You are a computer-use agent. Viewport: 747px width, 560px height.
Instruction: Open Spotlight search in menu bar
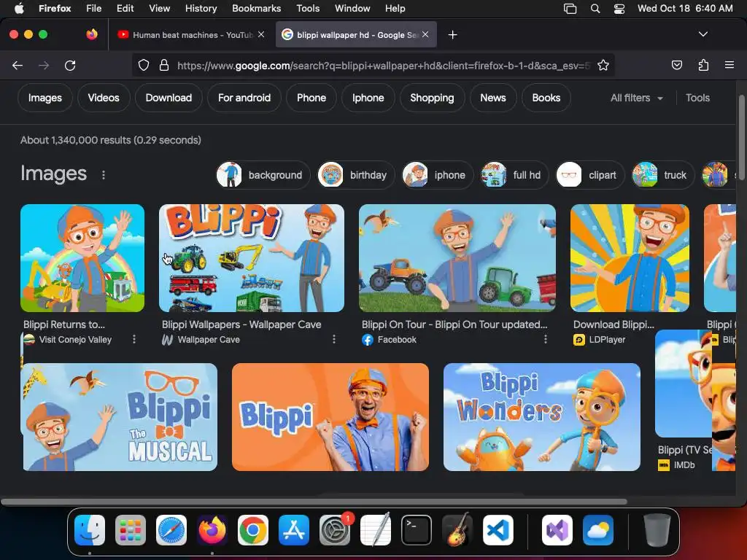595,8
